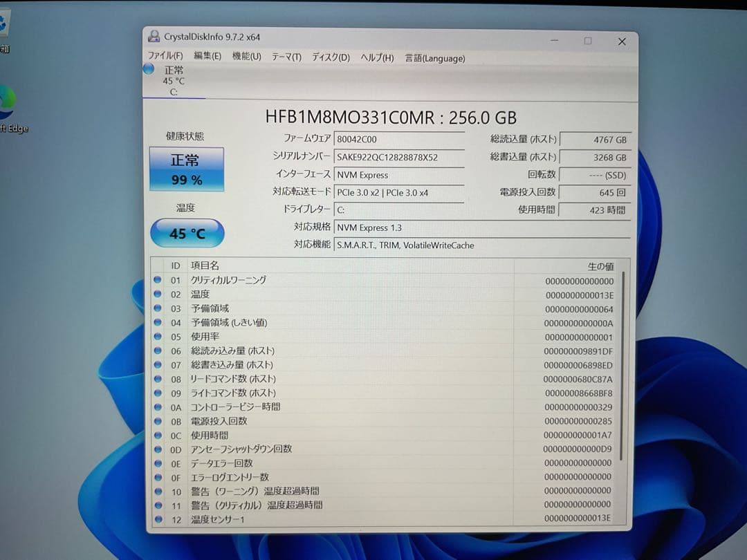This screenshot has height=560, width=747.
Task: Click the 45 °C temperature gauge button
Action: pos(187,234)
